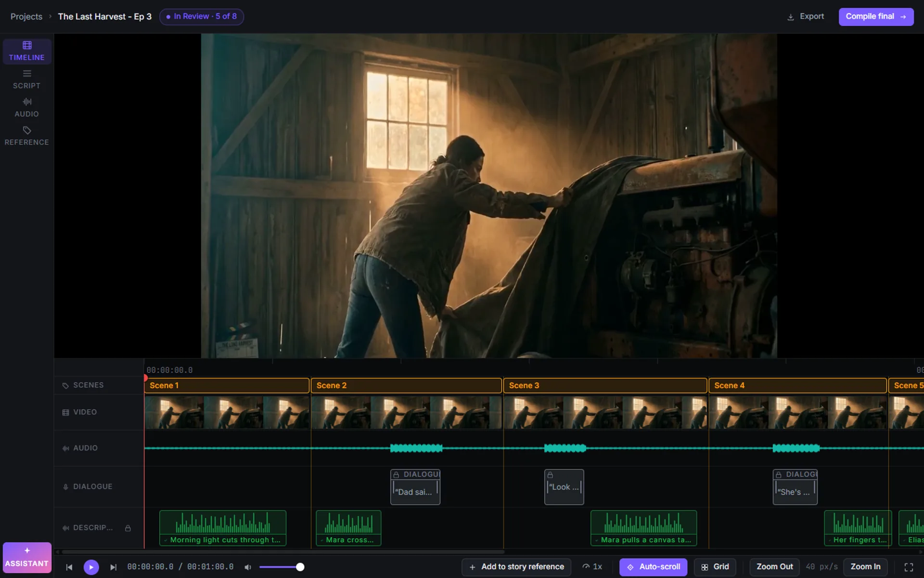The height and width of the screenshot is (578, 924).
Task: Add to story reference
Action: [516, 567]
